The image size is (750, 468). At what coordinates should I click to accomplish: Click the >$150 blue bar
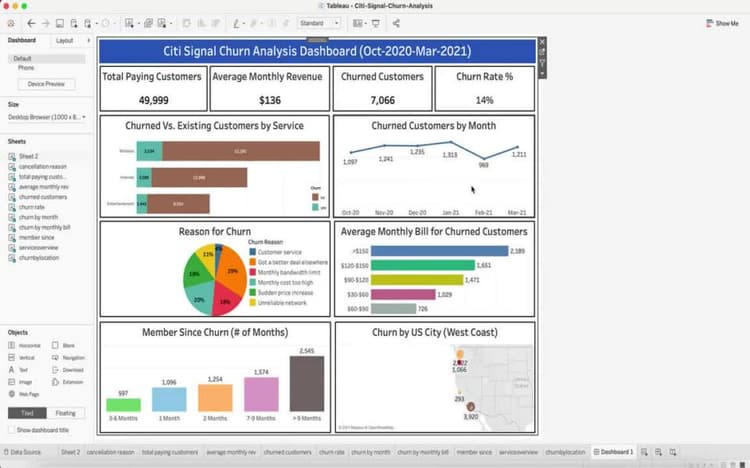440,251
